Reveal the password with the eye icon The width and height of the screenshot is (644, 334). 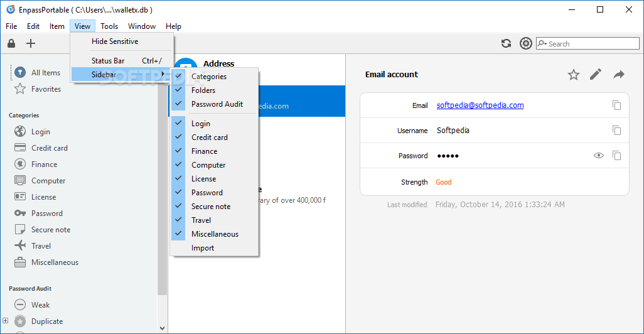(598, 156)
